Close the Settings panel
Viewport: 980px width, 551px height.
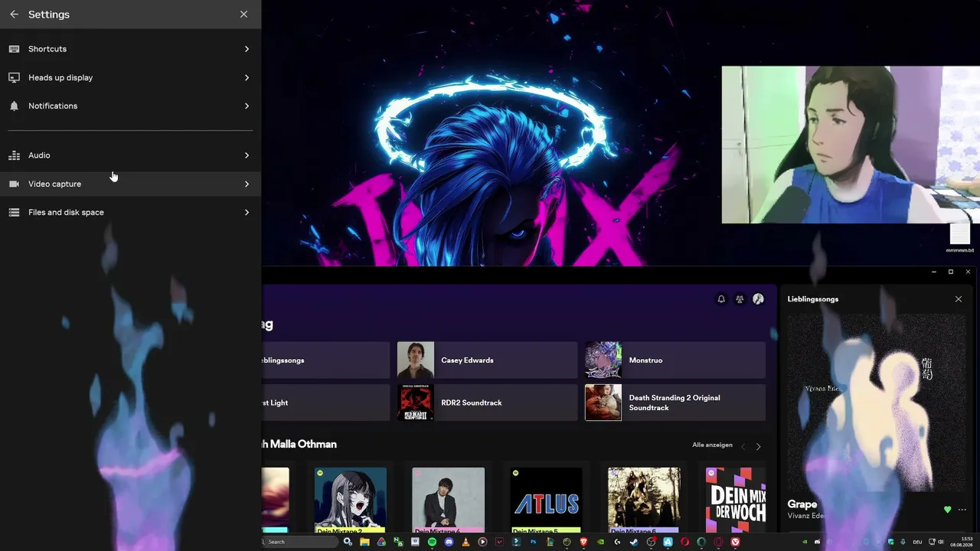pyautogui.click(x=243, y=15)
